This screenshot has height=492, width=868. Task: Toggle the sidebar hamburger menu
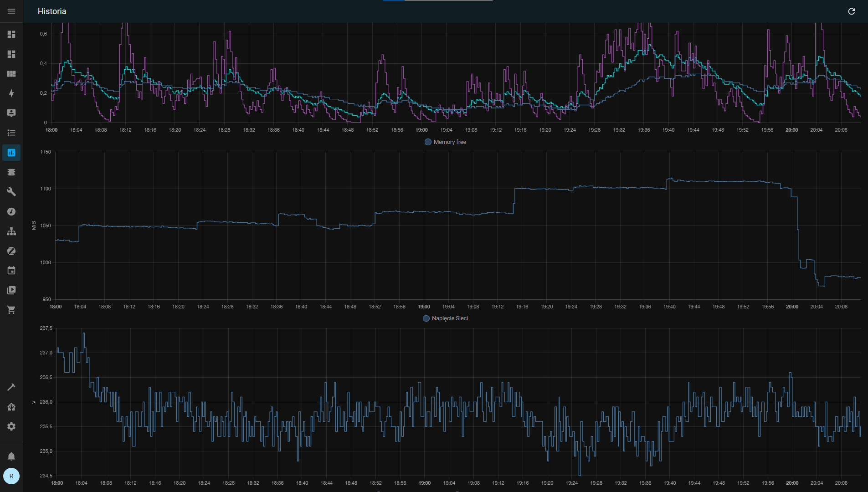pos(11,11)
